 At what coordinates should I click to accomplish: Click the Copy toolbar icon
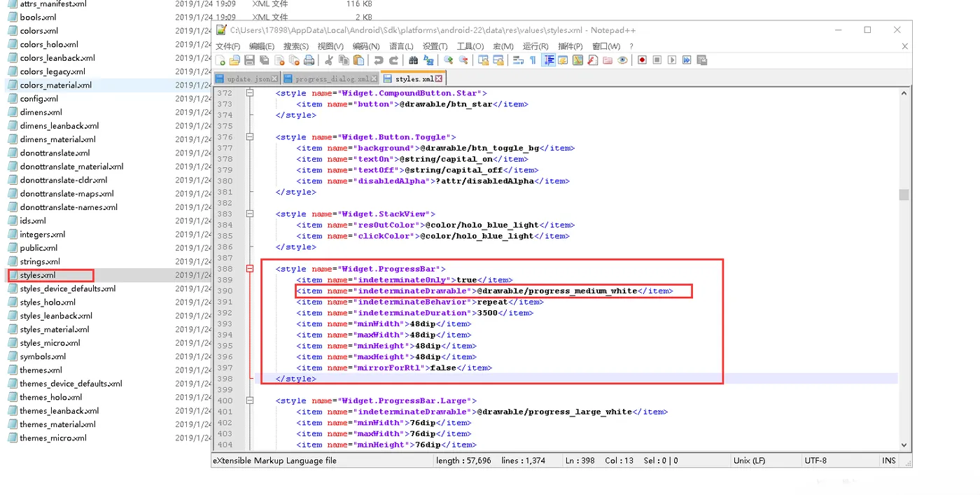coord(344,60)
